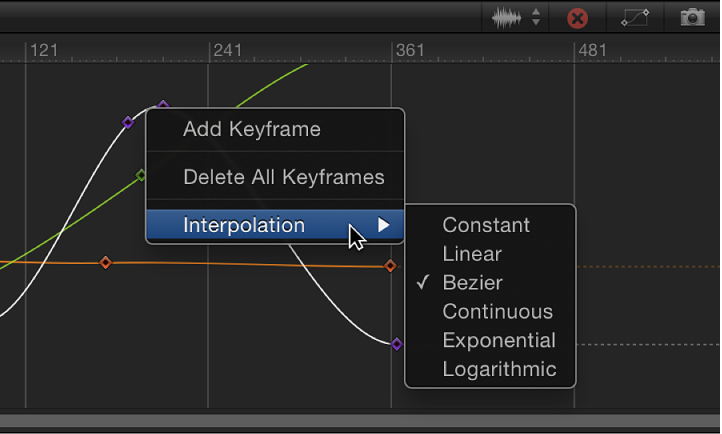Select purple keyframe at white curve's end
Screen dimensions: 722x434
point(396,344)
